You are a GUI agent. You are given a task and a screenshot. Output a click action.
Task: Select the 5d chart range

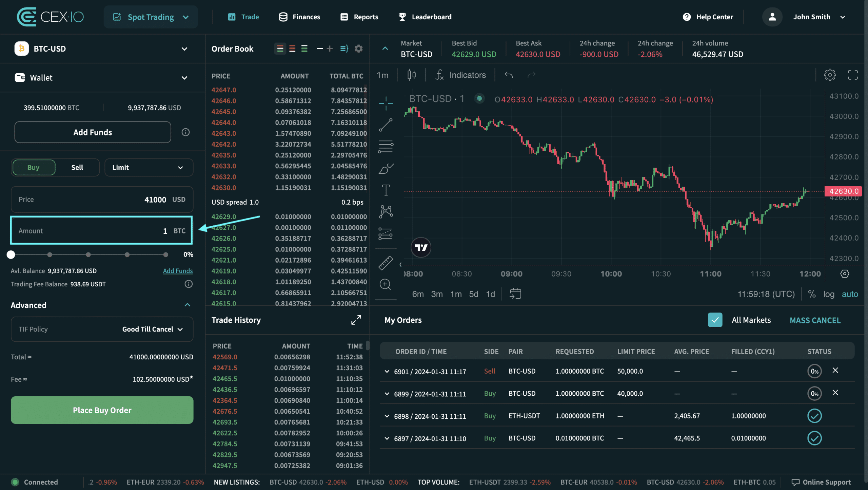click(473, 294)
